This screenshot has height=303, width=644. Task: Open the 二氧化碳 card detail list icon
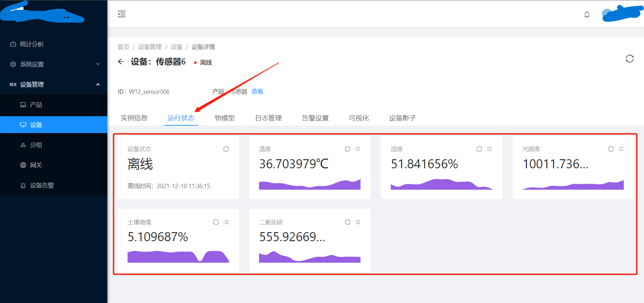click(x=358, y=222)
